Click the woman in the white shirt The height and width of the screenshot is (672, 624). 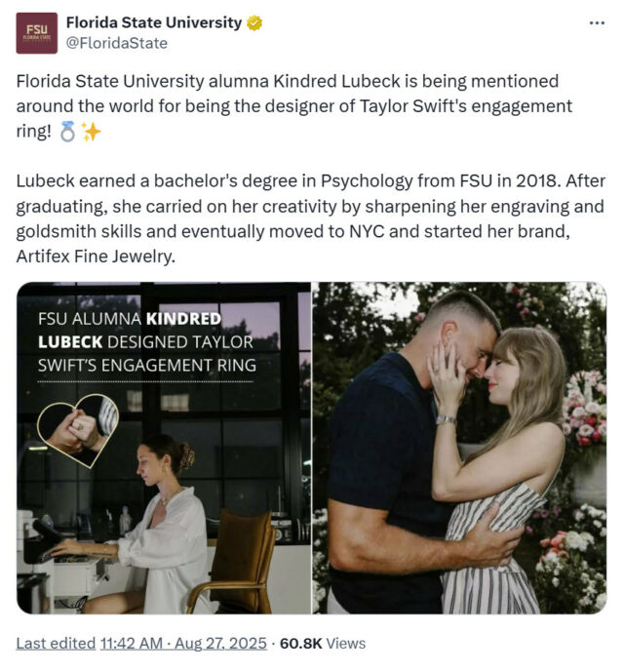coord(154,525)
